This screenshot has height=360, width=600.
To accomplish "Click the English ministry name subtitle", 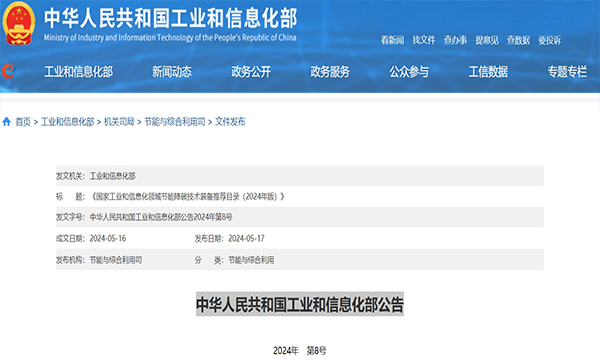I will click(x=170, y=37).
